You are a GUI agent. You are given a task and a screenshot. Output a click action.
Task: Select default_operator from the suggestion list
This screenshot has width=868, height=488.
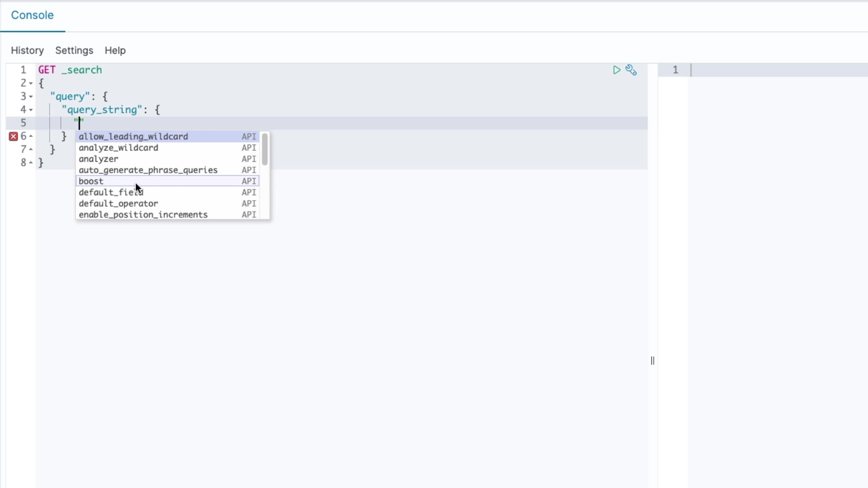point(118,204)
